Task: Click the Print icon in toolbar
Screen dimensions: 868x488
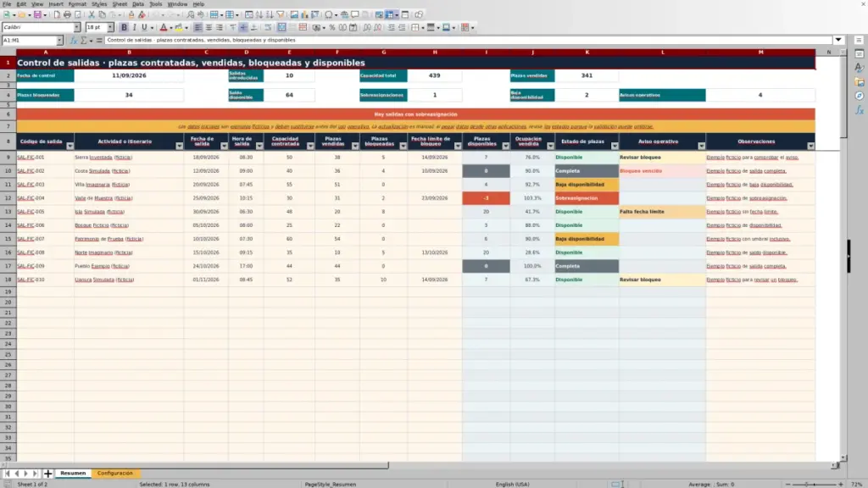Action: pos(67,15)
